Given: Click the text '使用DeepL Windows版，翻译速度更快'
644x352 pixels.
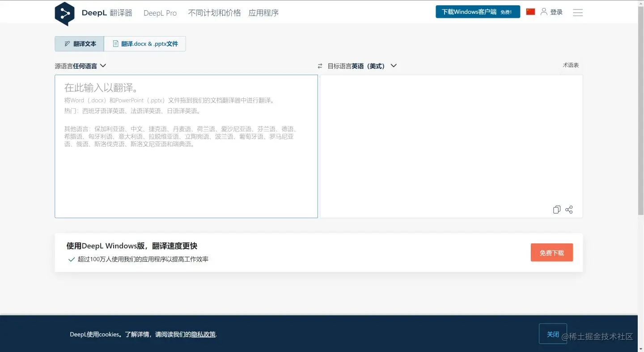Looking at the screenshot, I should tap(132, 246).
